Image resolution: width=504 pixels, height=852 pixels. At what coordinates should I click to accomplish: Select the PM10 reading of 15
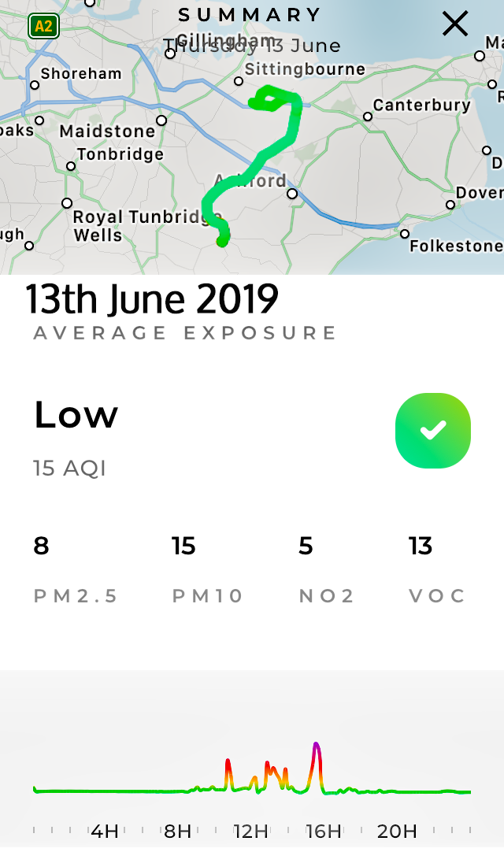(x=183, y=546)
